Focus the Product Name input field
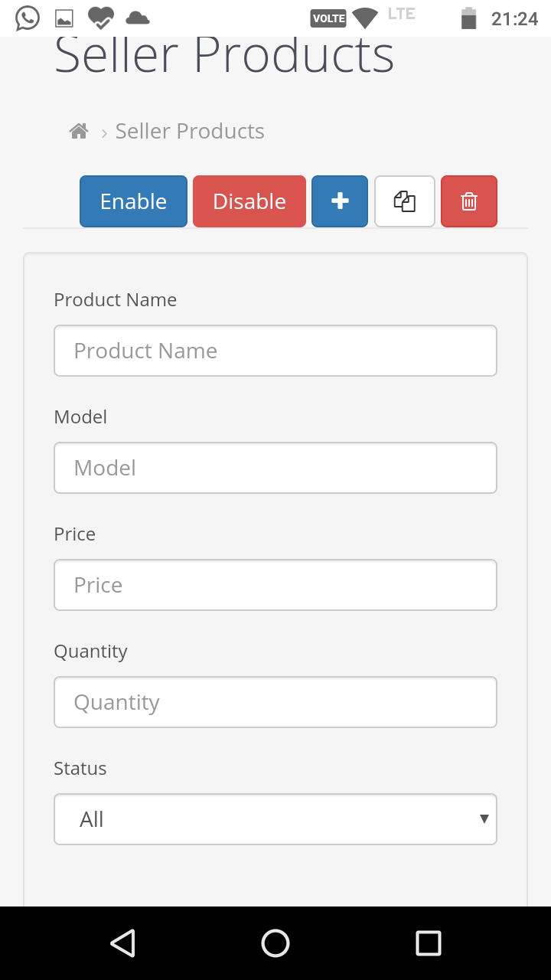Image resolution: width=551 pixels, height=980 pixels. (x=275, y=351)
